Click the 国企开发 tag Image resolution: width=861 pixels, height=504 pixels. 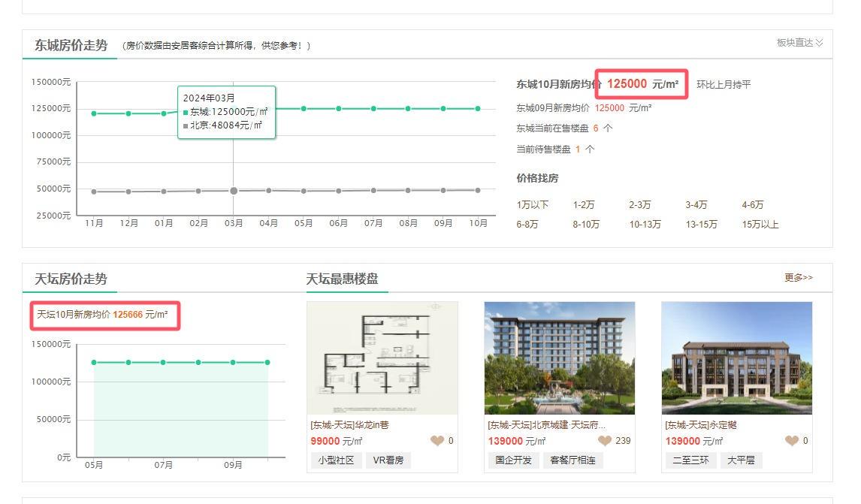[514, 460]
